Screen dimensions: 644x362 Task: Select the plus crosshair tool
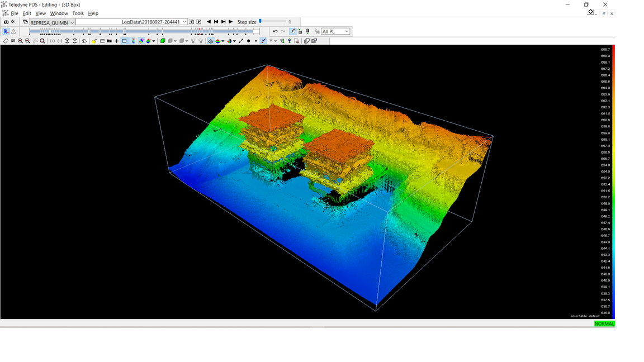[x=117, y=41]
